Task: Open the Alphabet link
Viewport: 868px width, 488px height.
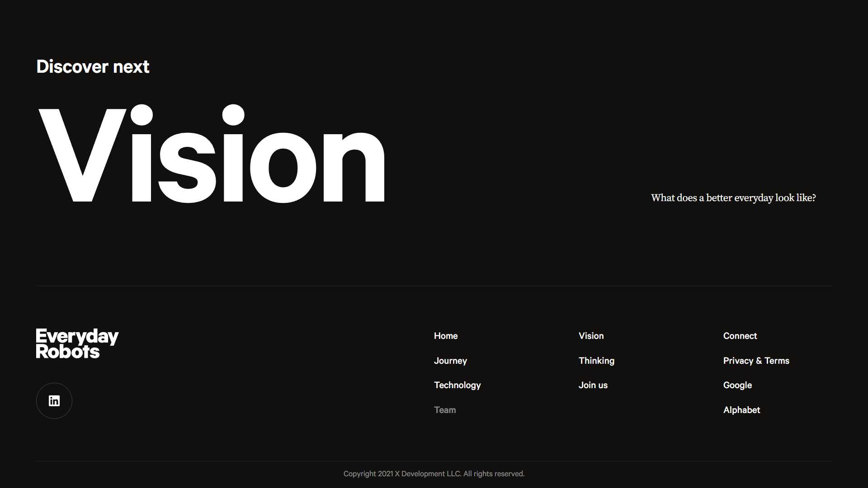Action: pyautogui.click(x=741, y=410)
